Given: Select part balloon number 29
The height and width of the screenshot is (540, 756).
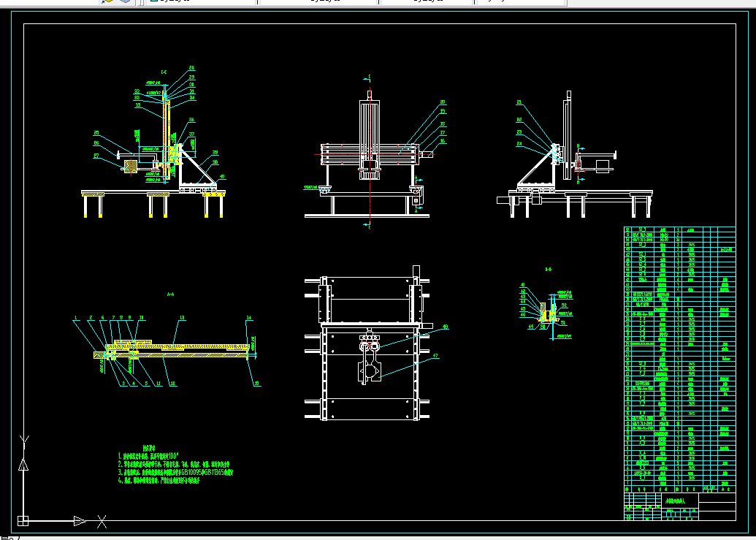Looking at the screenshot, I should click(192, 77).
